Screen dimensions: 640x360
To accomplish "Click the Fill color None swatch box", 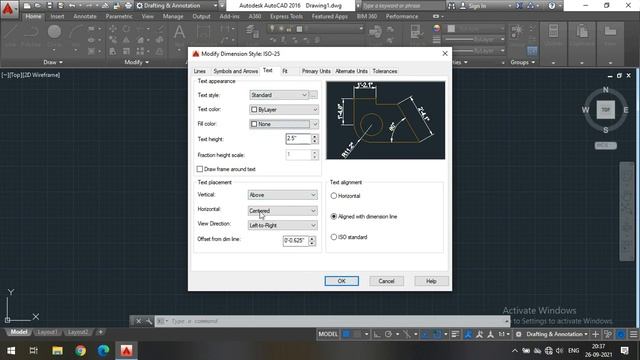I will click(254, 124).
